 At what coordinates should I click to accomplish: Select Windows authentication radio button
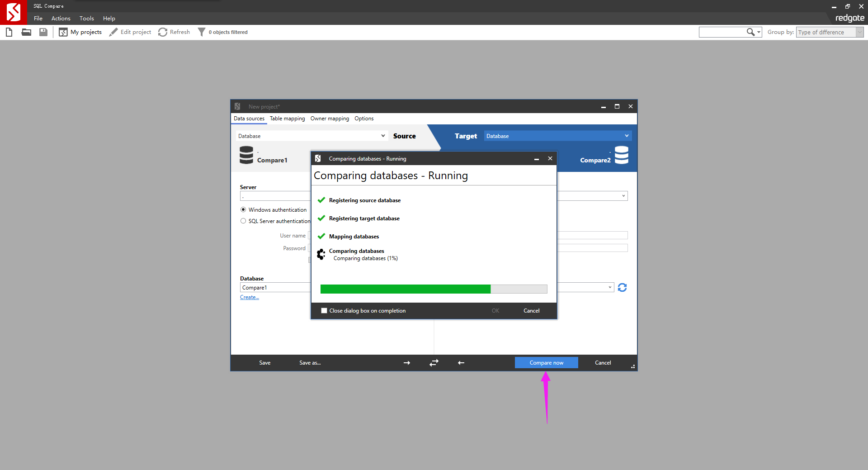[x=243, y=210]
